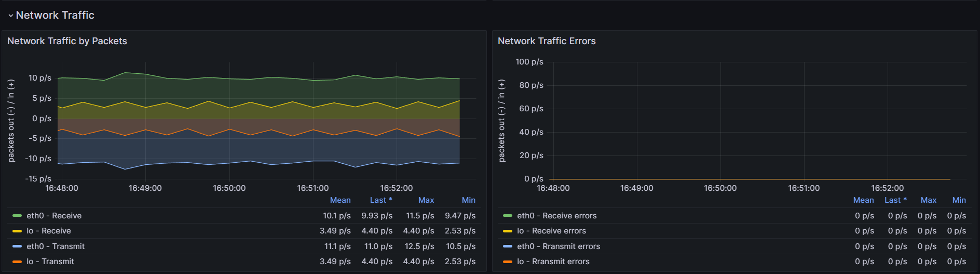
Task: Sort packets legend by Max column
Action: coord(426,200)
